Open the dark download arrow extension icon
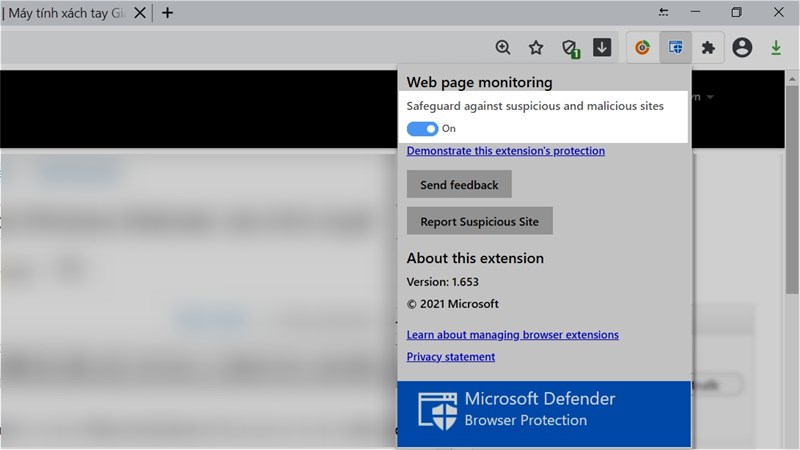Screen dimensions: 800x450 point(602,47)
